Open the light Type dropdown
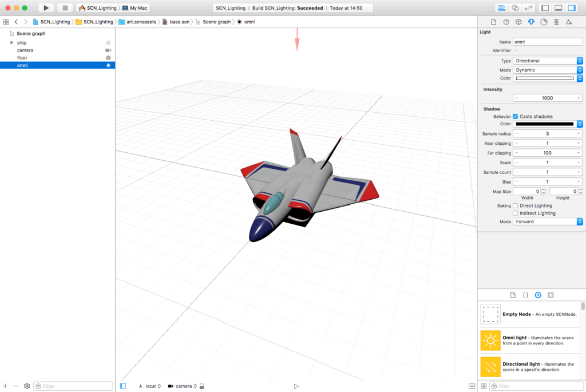This screenshot has height=392, width=586. click(x=548, y=61)
